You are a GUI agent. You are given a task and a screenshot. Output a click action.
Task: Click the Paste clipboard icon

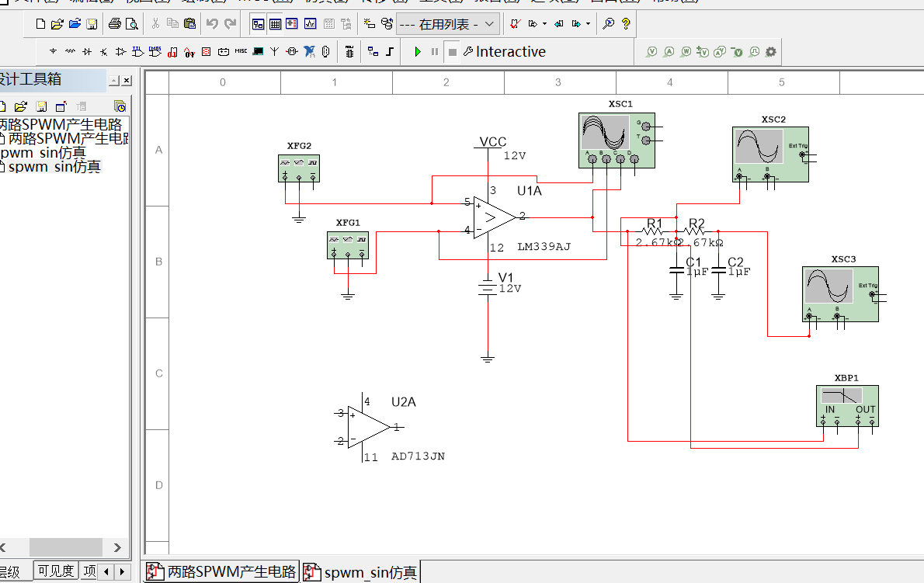tap(189, 24)
